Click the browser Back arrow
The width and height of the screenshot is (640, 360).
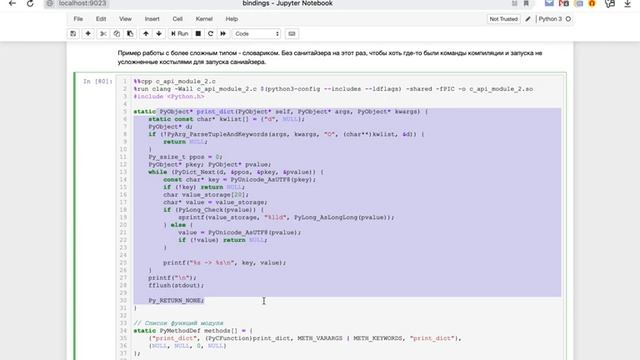pyautogui.click(x=12, y=4)
